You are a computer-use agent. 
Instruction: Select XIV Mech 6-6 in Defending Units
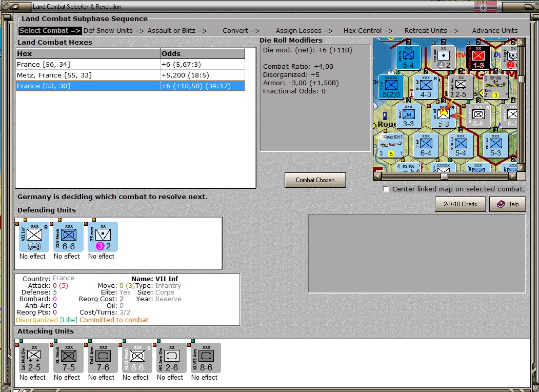tap(68, 237)
